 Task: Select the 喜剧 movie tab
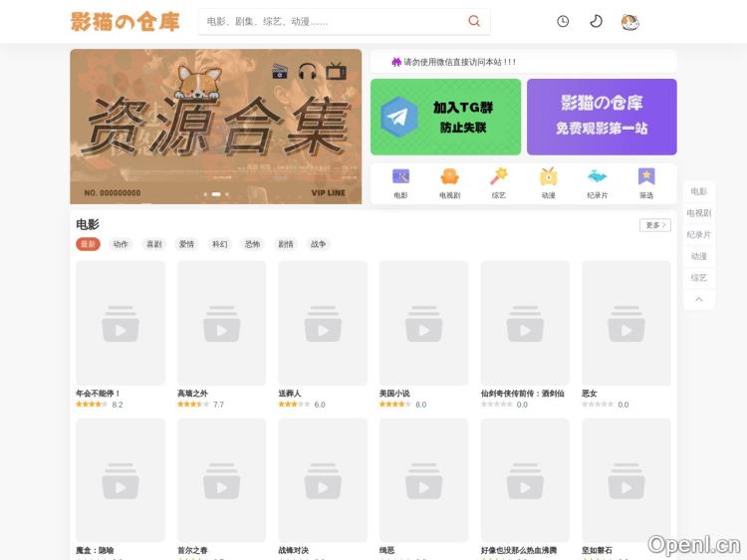pos(153,244)
